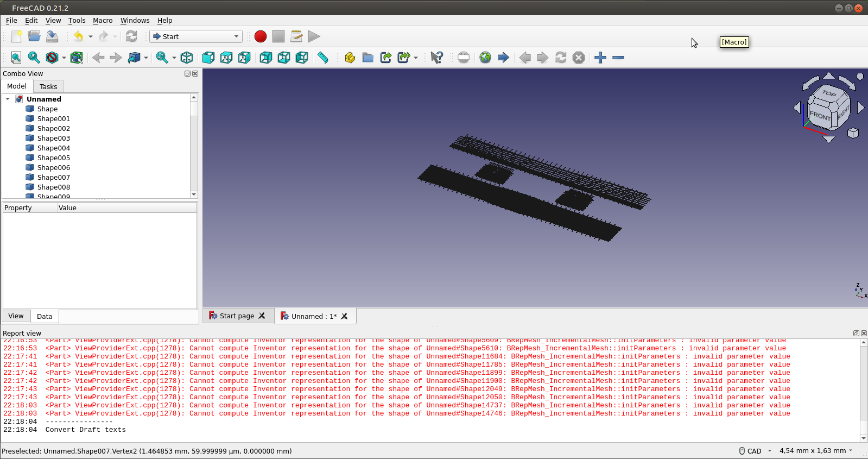
Task: Open the Tools menu
Action: coord(77,21)
